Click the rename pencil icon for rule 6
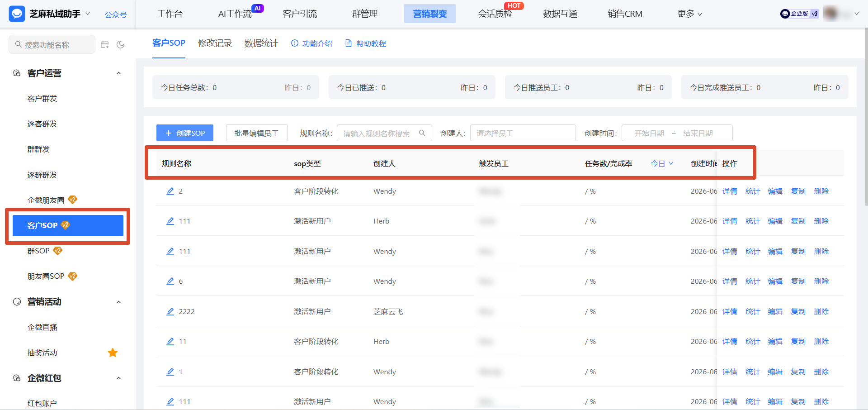868x410 pixels. 170,281
